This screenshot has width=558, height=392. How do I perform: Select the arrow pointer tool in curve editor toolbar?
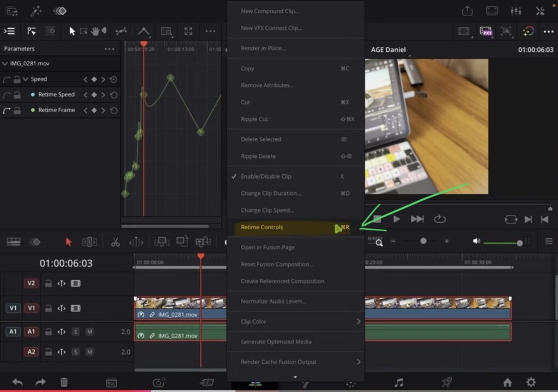point(72,31)
